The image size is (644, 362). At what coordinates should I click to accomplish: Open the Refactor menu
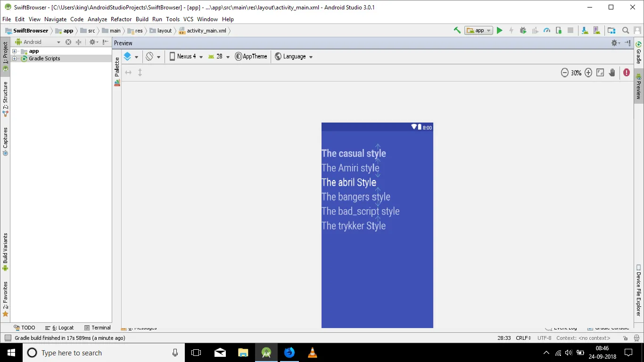[121, 19]
